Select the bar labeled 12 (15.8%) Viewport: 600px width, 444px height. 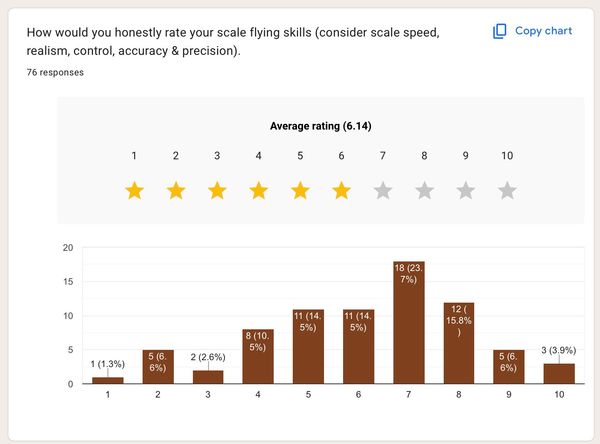click(x=459, y=343)
